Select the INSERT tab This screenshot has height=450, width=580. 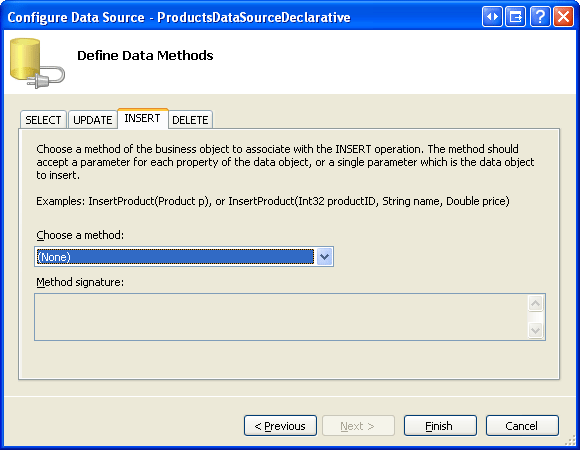pos(142,118)
